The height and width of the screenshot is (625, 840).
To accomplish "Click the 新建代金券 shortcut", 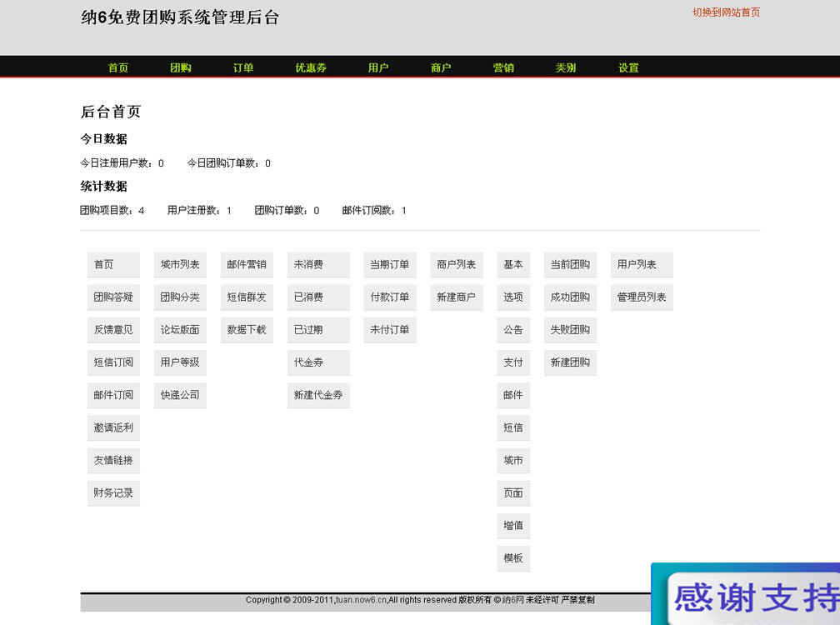I will click(318, 395).
